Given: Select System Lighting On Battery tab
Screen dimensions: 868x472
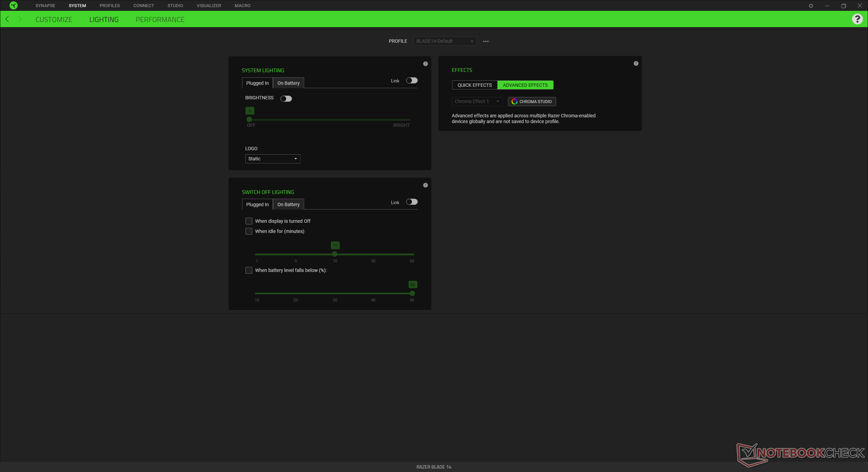Looking at the screenshot, I should click(x=288, y=83).
